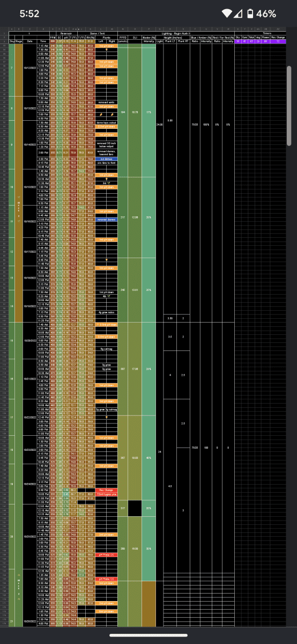Select the 'DLI' column header

136,37
